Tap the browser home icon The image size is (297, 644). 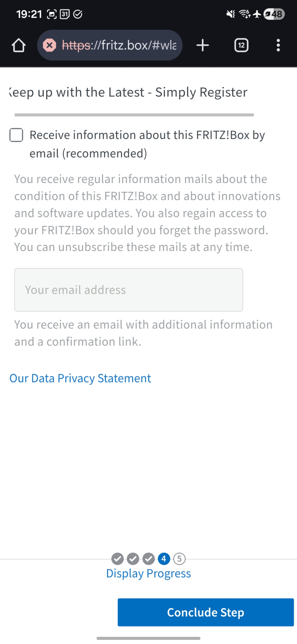click(x=19, y=45)
